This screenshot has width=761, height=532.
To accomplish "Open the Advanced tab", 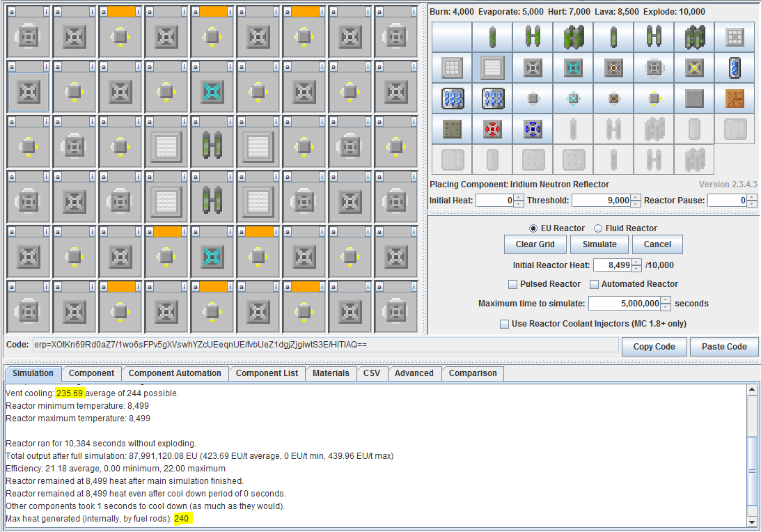I will [414, 373].
